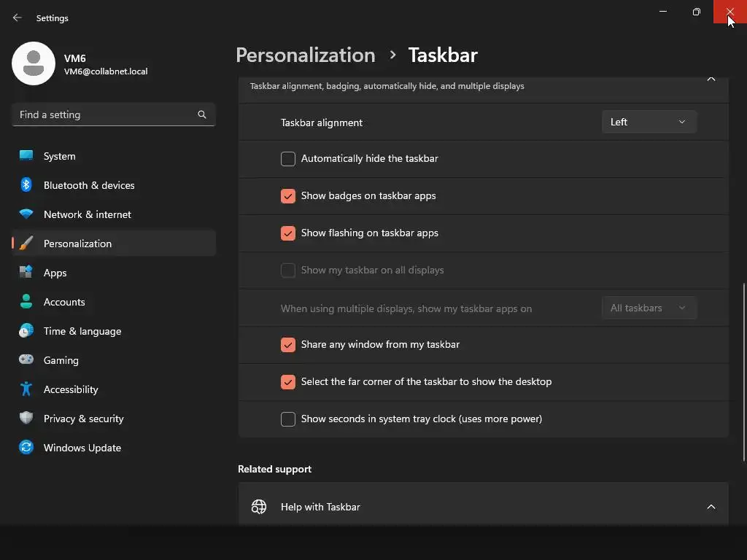This screenshot has height=560, width=747.
Task: Enable Automatically hide the taskbar checkbox
Action: click(x=288, y=159)
